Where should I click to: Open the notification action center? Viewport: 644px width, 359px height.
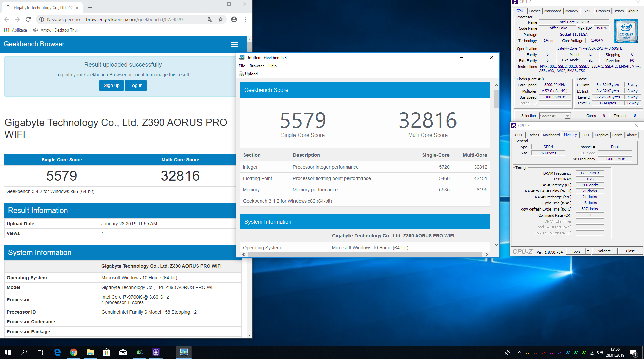coord(633,352)
